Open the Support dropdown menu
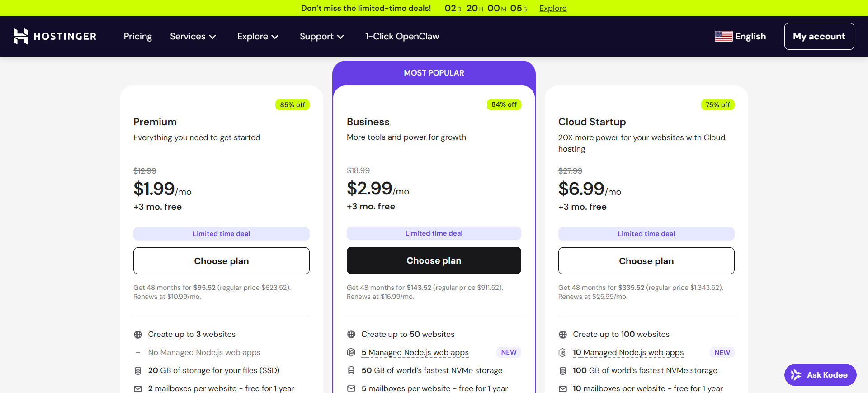The height and width of the screenshot is (393, 868). (322, 36)
